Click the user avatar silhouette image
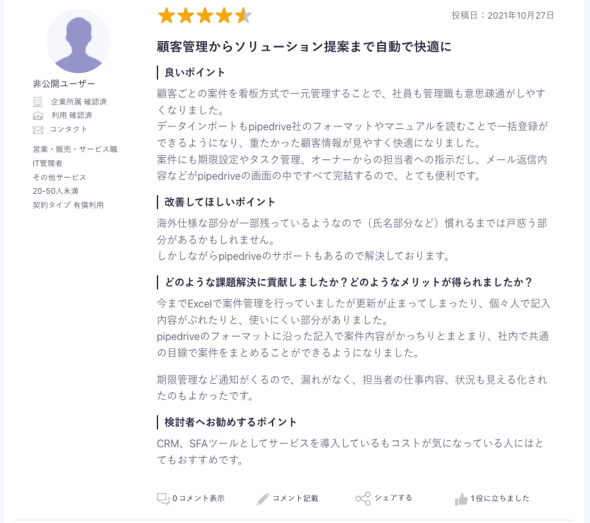This screenshot has width=590, height=523. click(78, 41)
